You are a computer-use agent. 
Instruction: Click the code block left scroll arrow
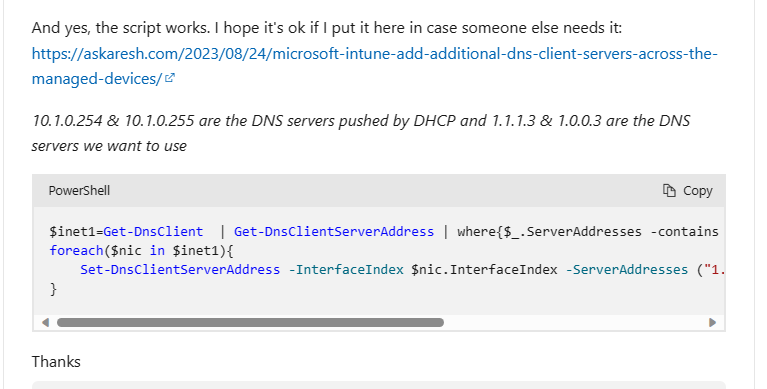pos(45,322)
